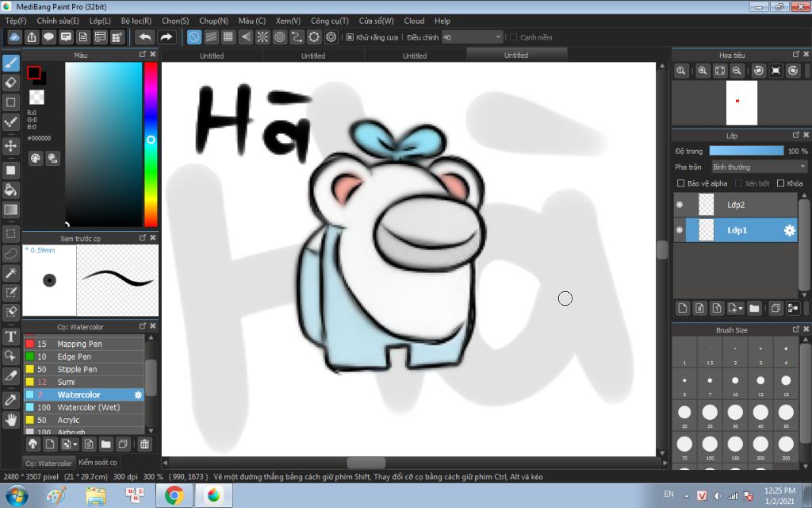The height and width of the screenshot is (508, 812).
Task: Select the Sumi brush
Action: pos(84,382)
